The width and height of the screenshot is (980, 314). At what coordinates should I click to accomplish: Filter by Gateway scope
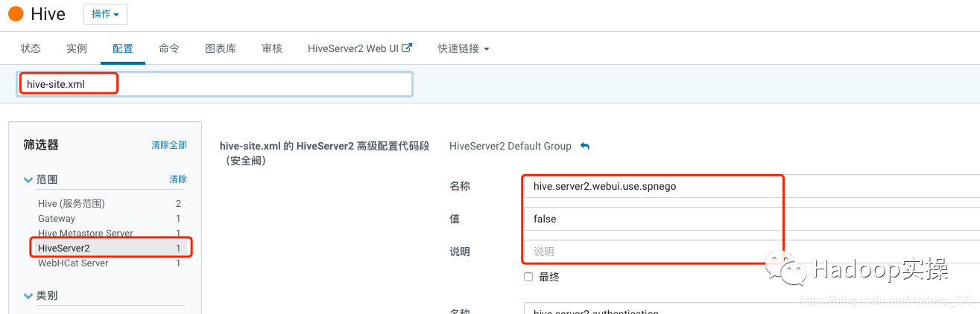[110, 218]
